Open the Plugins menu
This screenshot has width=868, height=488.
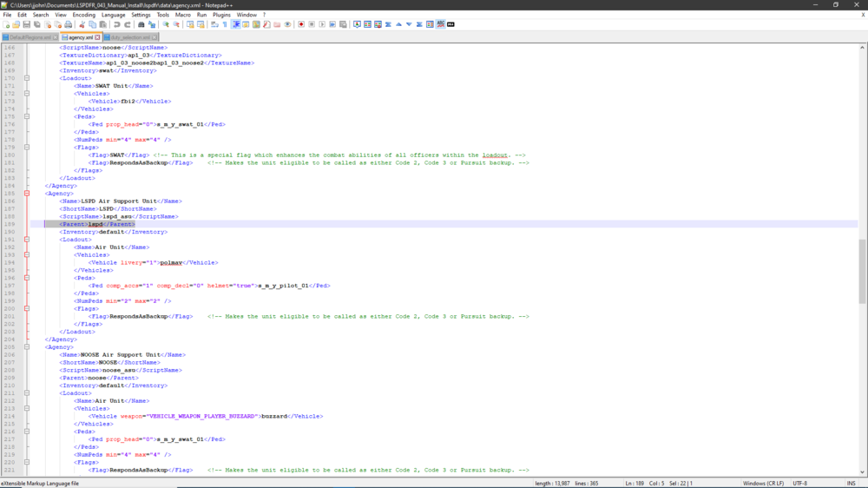pyautogui.click(x=221, y=15)
